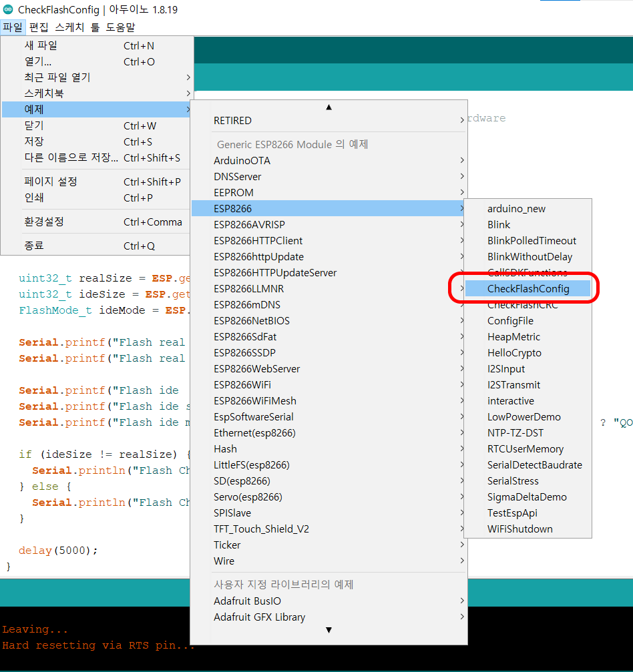Expand ESP8266HTTPClient examples
Image resolution: width=633 pixels, height=672 pixels.
coord(329,240)
